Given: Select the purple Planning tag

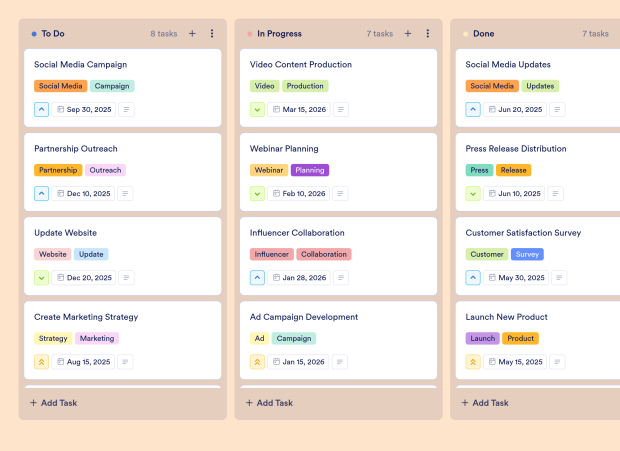Looking at the screenshot, I should (x=310, y=170).
